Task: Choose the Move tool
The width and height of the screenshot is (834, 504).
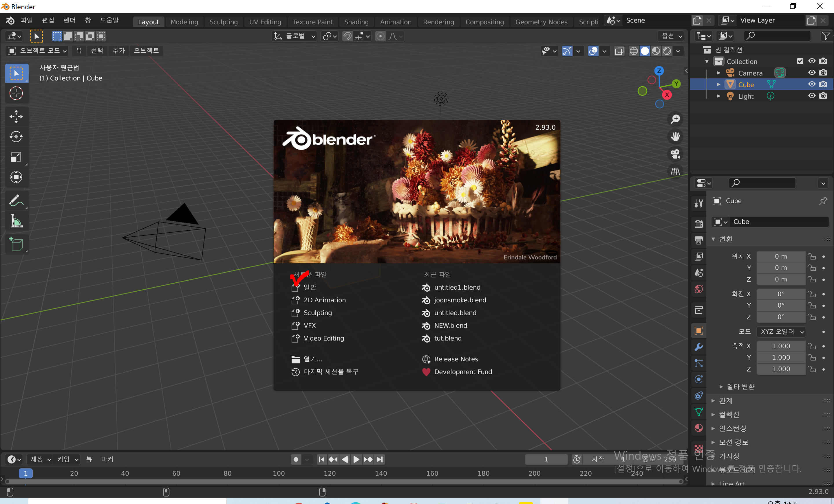Action: click(16, 117)
